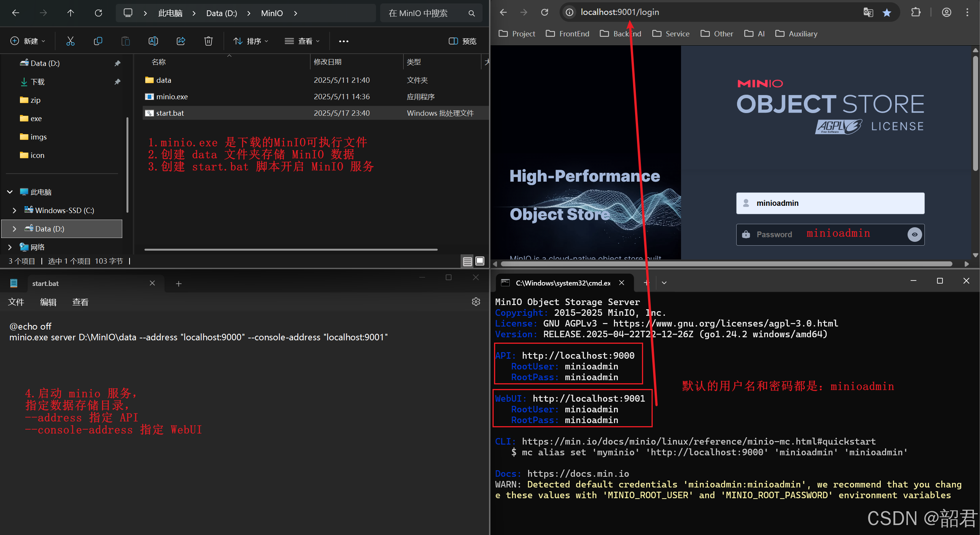Image resolution: width=980 pixels, height=535 pixels.
Task: Click the 新建 New button
Action: pyautogui.click(x=28, y=41)
